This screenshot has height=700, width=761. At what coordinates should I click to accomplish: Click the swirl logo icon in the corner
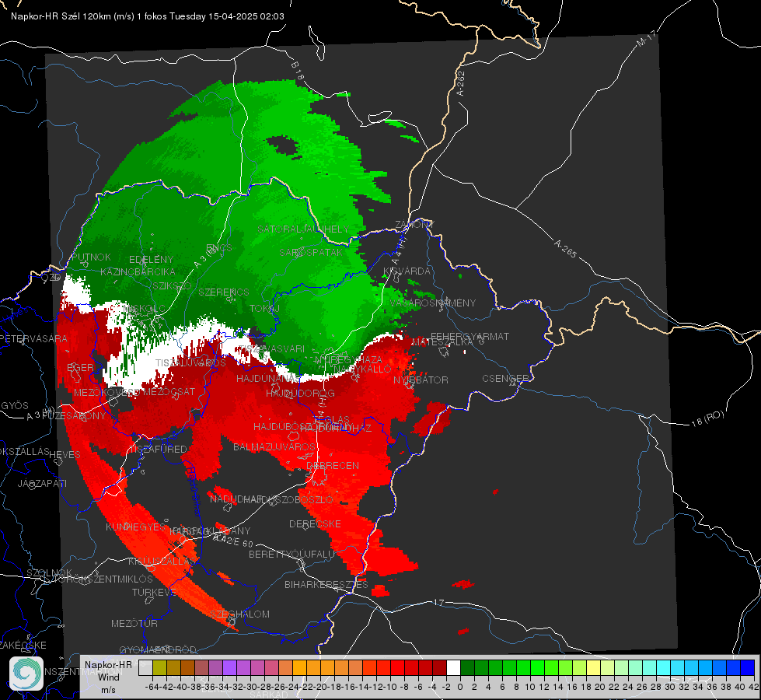26,674
